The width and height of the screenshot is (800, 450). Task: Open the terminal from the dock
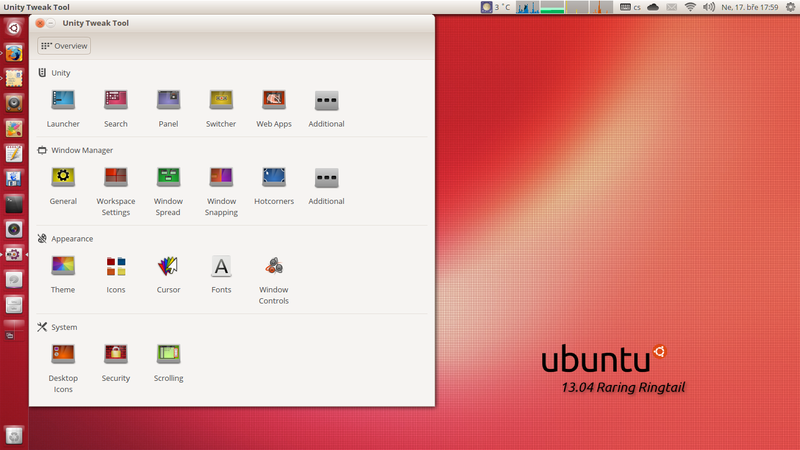(14, 204)
